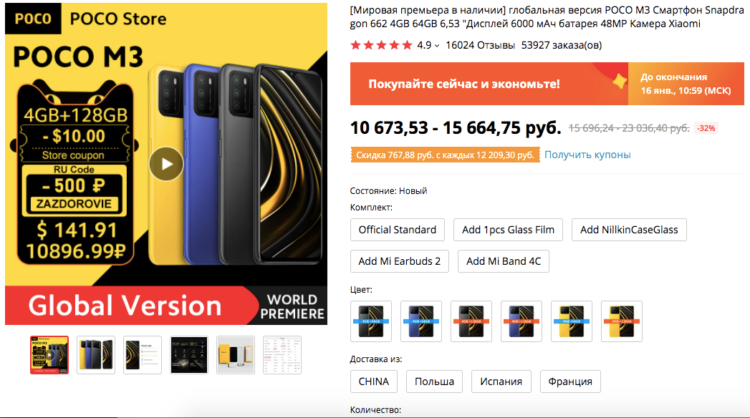Choose the Add Mi Earbuds 2 bundle

click(399, 261)
